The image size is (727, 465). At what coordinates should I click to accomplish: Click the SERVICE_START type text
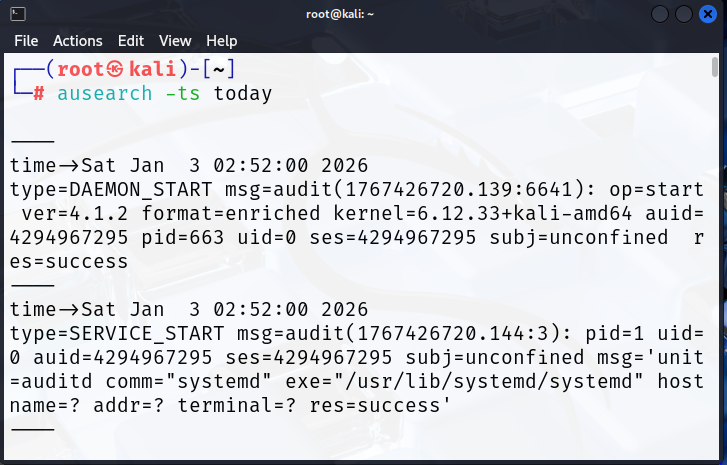click(x=147, y=334)
